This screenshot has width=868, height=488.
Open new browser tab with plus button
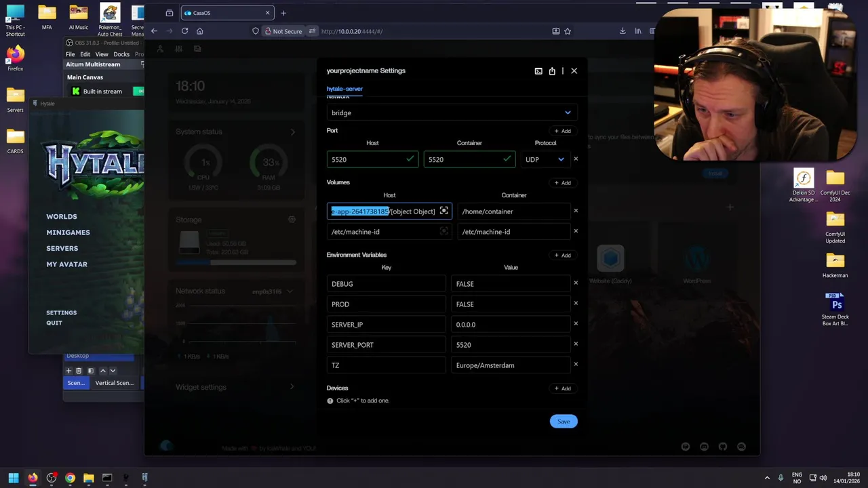(283, 13)
